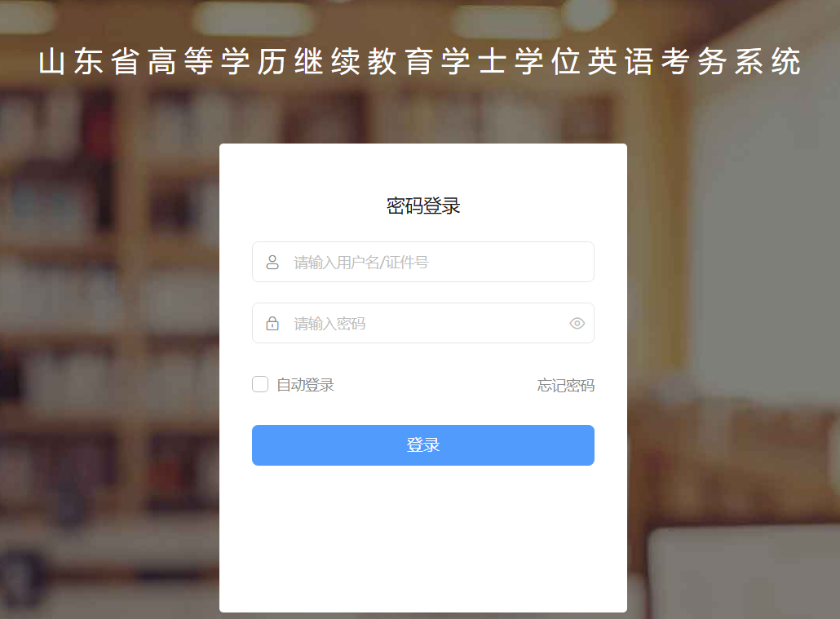
Task: Click the 自动登录 label text
Action: pyautogui.click(x=305, y=385)
